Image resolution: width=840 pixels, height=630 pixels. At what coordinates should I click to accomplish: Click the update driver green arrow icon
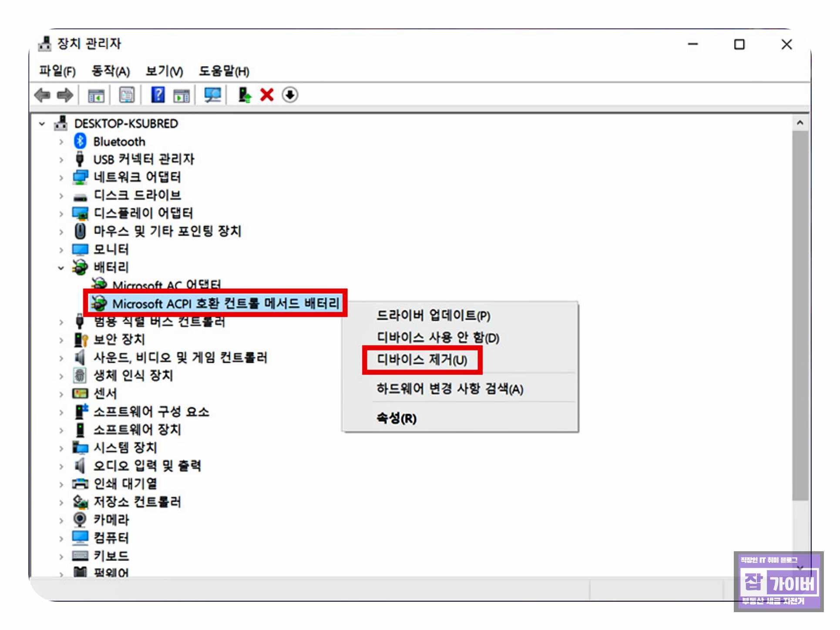245,95
